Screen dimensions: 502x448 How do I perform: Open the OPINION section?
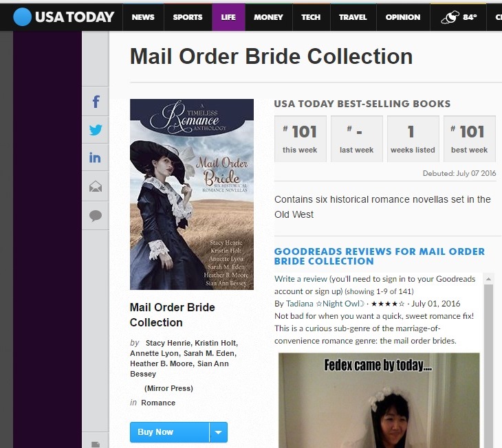click(x=403, y=17)
